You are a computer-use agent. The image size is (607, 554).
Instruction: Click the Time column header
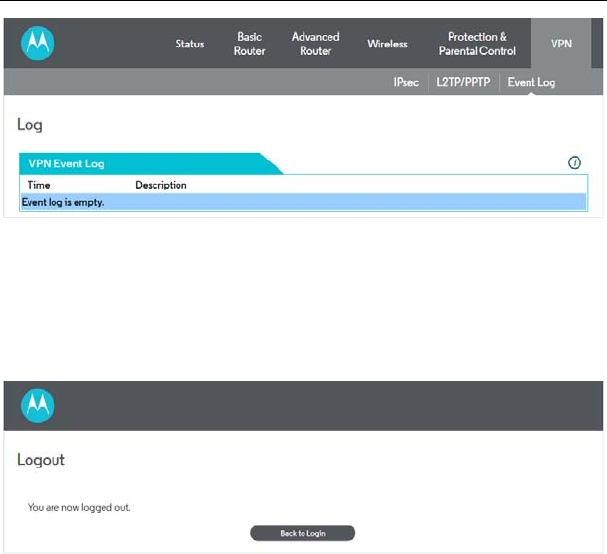pos(39,185)
